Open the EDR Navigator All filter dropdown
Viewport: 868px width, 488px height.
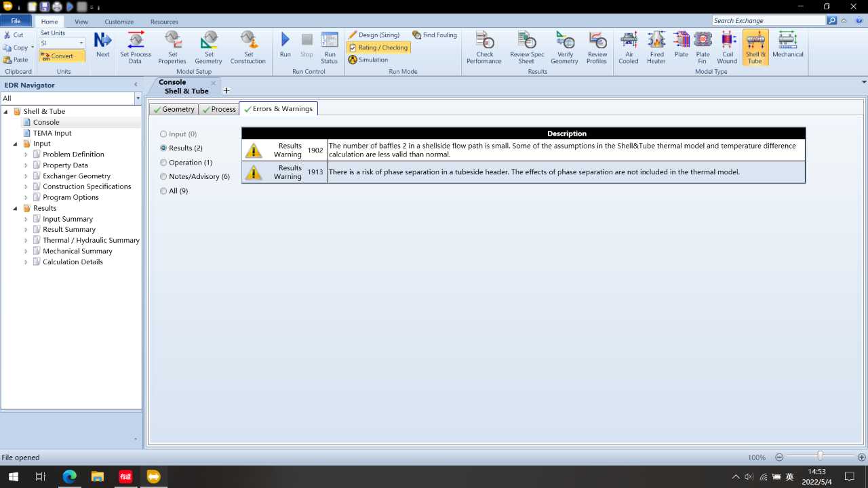click(x=138, y=99)
